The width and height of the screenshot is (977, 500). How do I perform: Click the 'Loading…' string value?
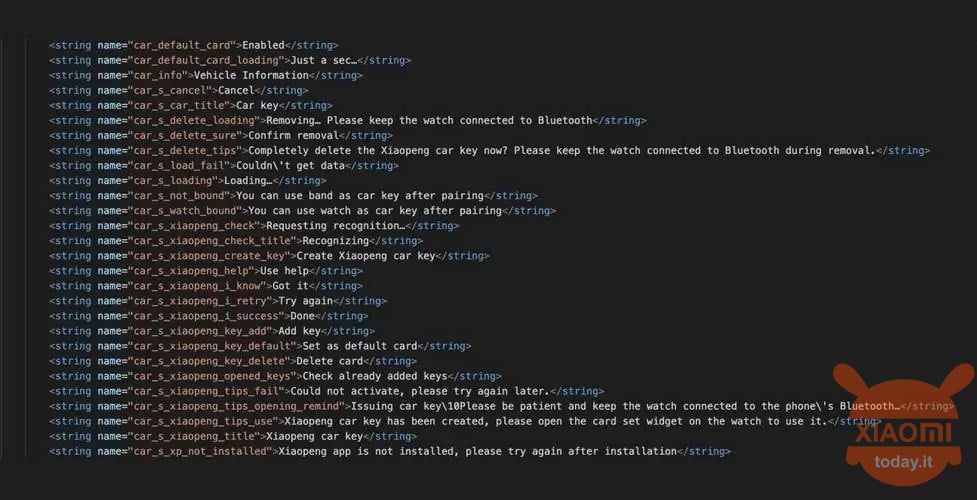pyautogui.click(x=248, y=181)
